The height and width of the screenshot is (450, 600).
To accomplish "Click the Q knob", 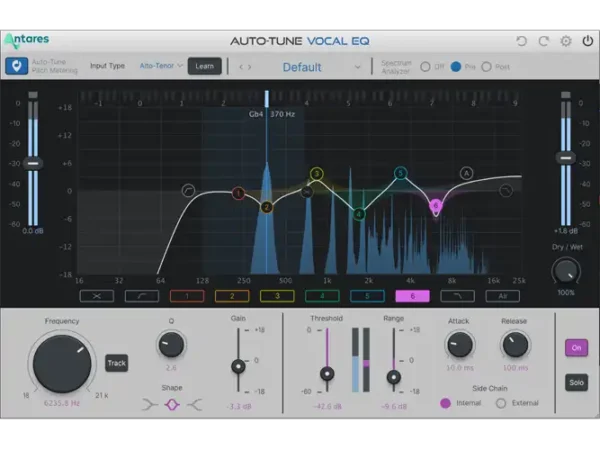I will pos(171,344).
